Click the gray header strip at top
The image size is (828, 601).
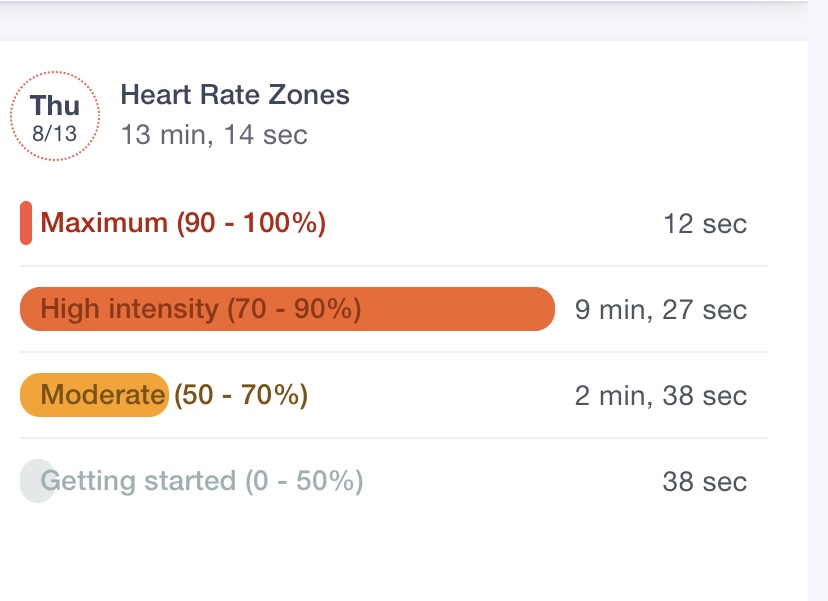400,20
